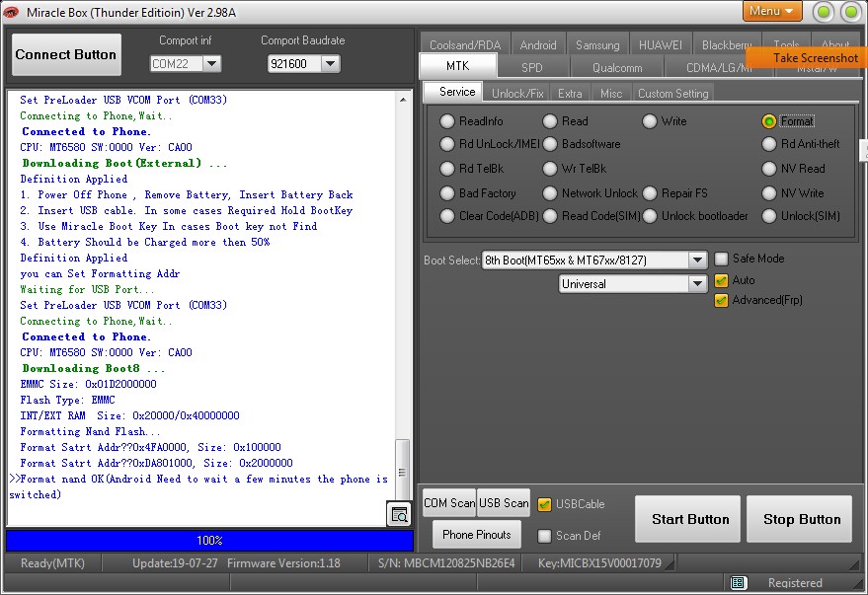
Task: Open the orange Menu dropdown
Action: (771, 11)
